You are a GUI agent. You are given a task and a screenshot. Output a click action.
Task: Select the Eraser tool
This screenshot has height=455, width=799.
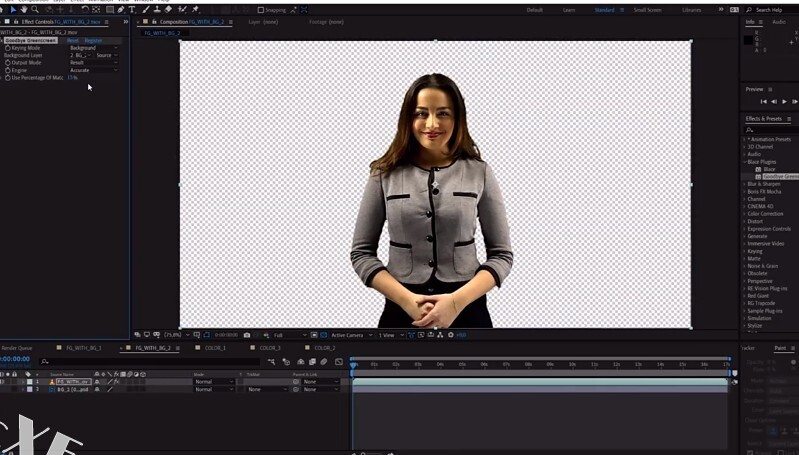(169, 9)
